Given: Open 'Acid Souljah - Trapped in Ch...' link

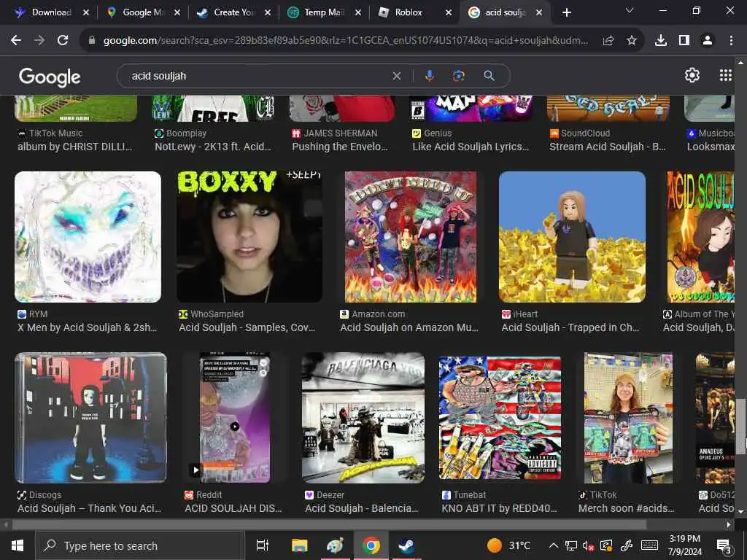Looking at the screenshot, I should (570, 327).
